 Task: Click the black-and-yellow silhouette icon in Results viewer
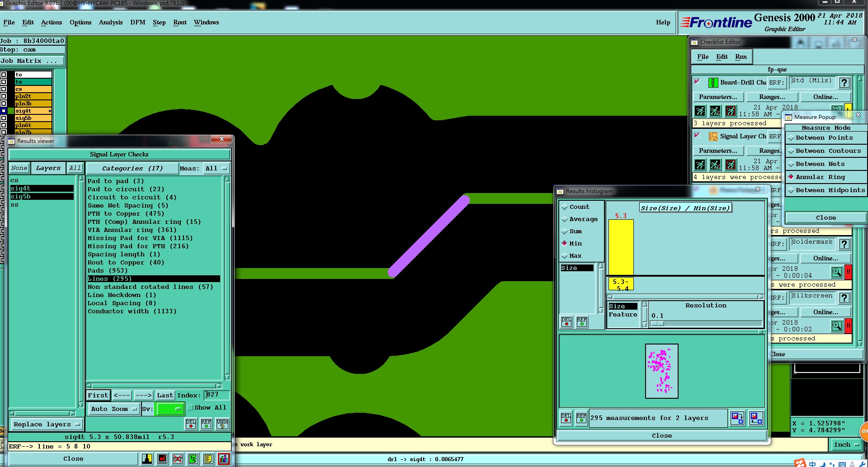click(147, 459)
